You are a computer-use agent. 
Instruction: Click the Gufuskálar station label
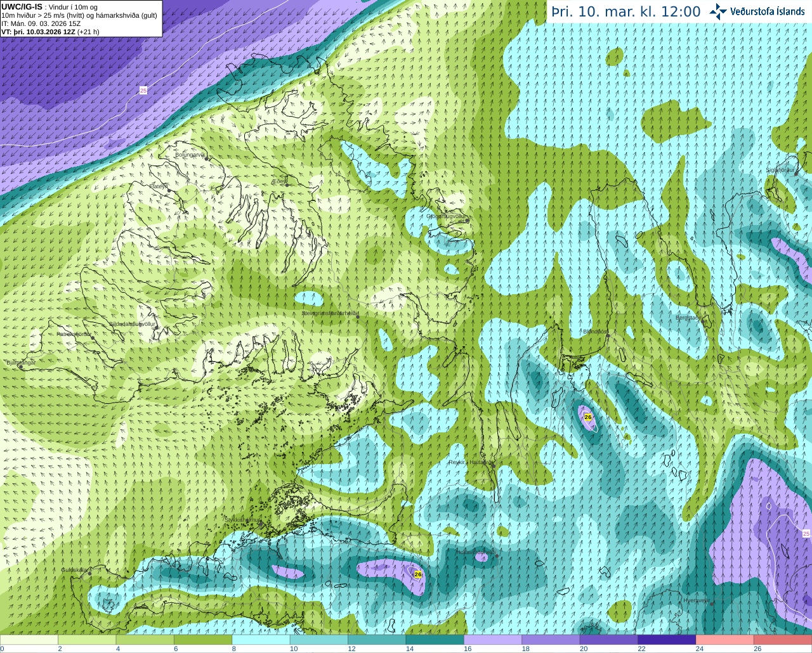click(x=74, y=570)
